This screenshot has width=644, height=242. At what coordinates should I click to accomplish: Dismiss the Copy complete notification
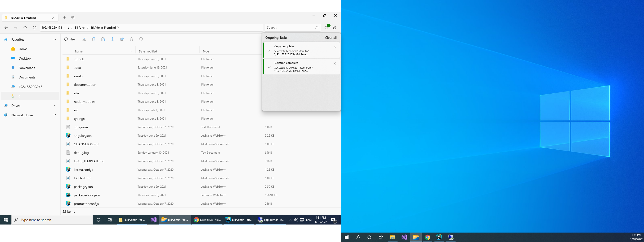click(x=335, y=47)
